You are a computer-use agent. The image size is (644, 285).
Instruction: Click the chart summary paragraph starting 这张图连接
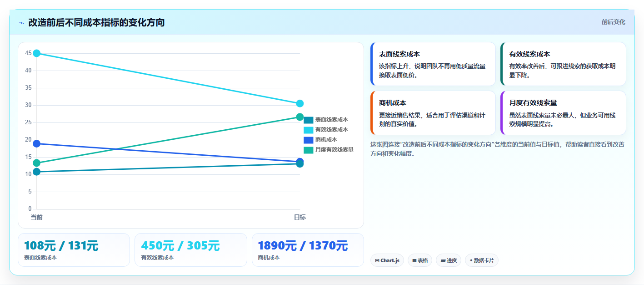(498, 149)
